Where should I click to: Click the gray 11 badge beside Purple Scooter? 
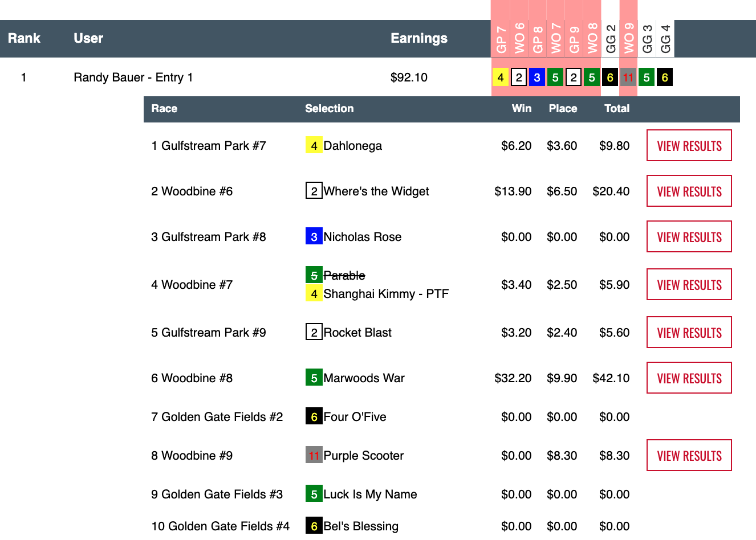(314, 456)
